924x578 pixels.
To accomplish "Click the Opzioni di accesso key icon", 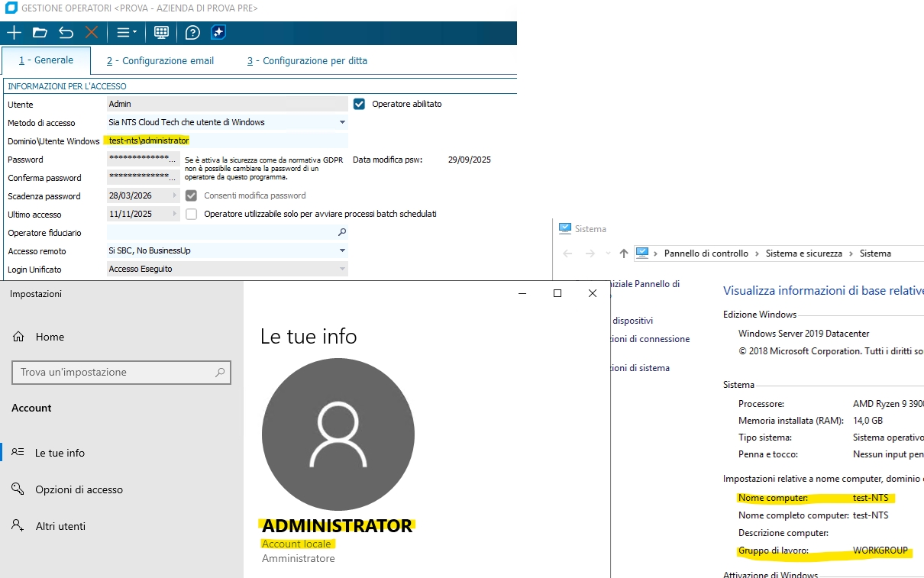I will click(18, 489).
